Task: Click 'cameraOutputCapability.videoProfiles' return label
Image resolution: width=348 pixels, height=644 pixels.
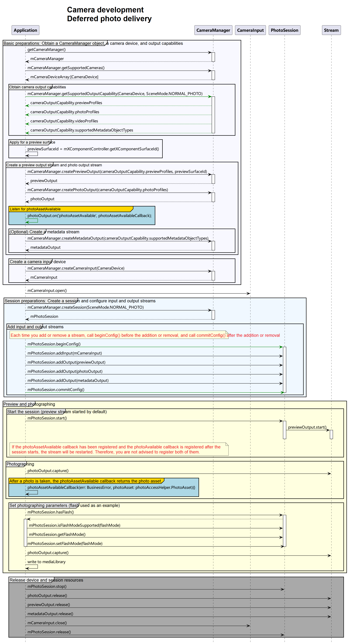Action: pyautogui.click(x=64, y=121)
